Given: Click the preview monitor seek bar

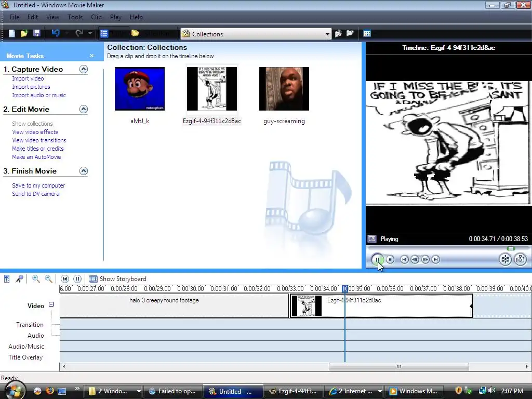Looking at the screenshot, I should [x=447, y=249].
